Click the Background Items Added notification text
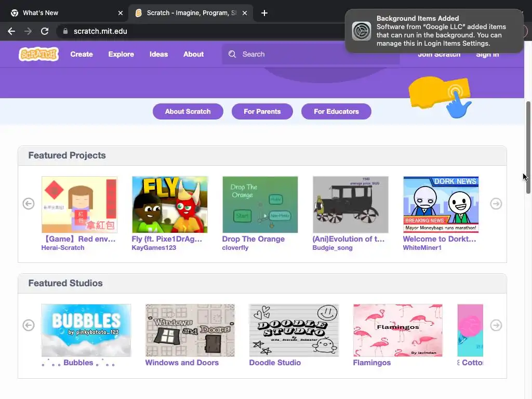This screenshot has height=399, width=532. [441, 31]
